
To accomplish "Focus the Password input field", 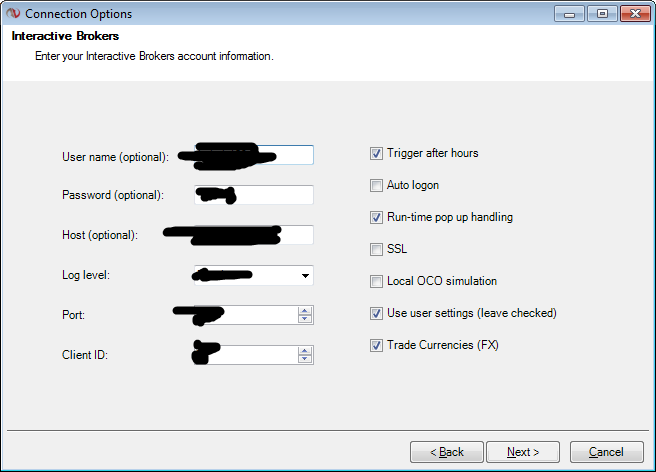I will pyautogui.click(x=254, y=195).
